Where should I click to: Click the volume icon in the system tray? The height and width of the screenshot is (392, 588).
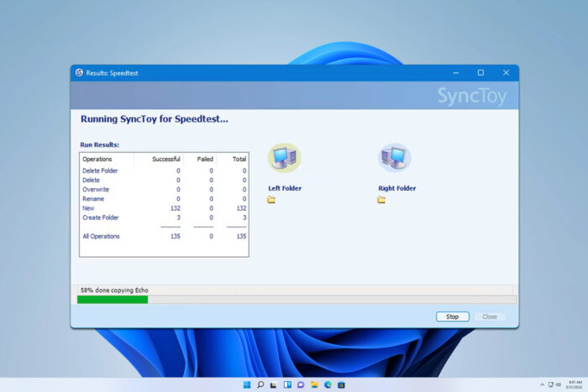(558, 384)
